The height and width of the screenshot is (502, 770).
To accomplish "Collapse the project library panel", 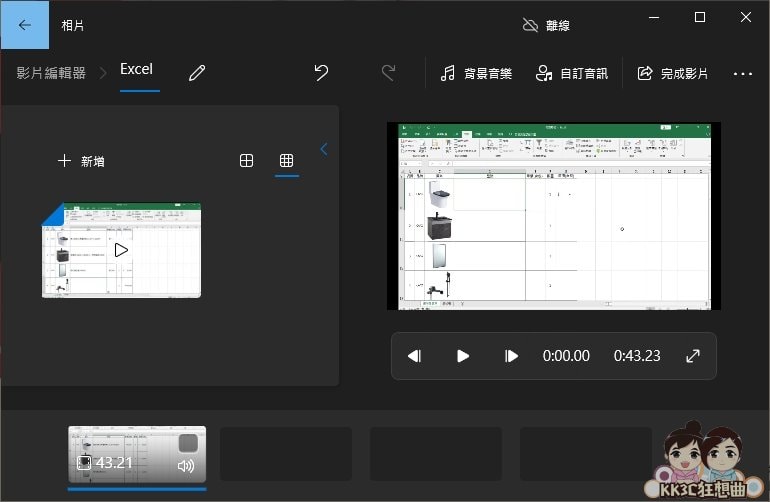I will click(x=324, y=149).
